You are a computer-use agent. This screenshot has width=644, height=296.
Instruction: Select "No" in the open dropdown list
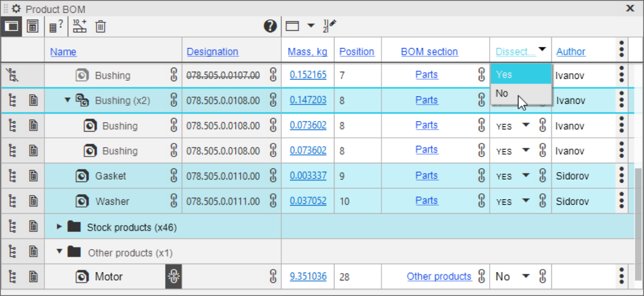point(502,94)
